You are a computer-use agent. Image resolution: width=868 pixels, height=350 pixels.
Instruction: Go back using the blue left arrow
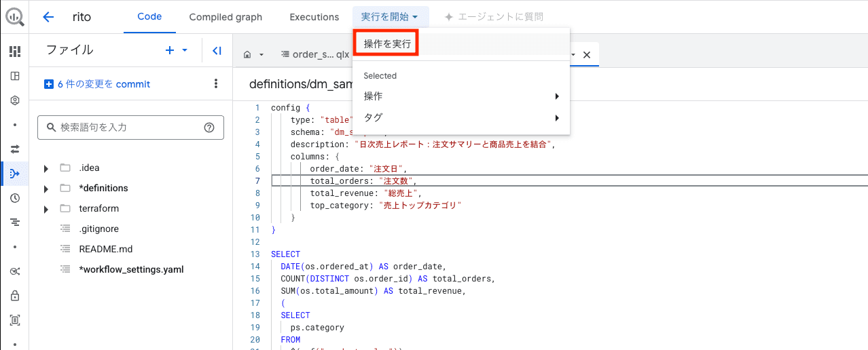click(x=48, y=17)
